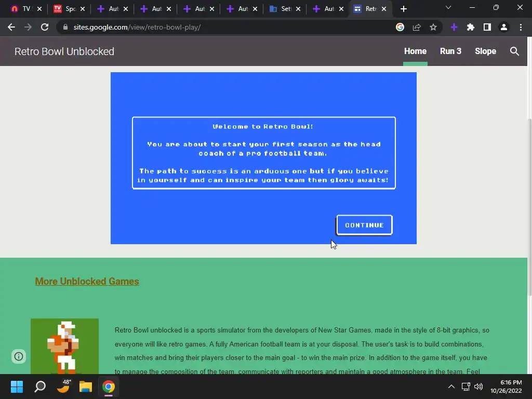
Task: Close the active Retr tab
Action: [384, 9]
